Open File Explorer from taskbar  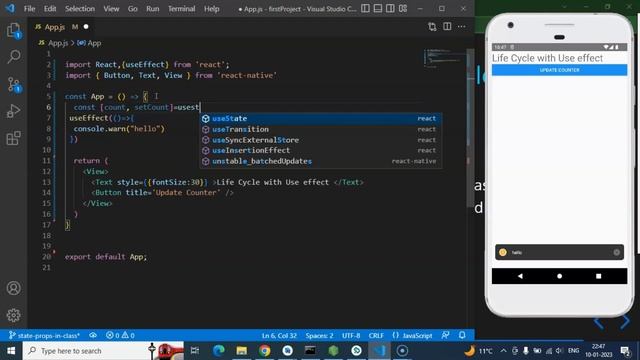tap(242, 351)
